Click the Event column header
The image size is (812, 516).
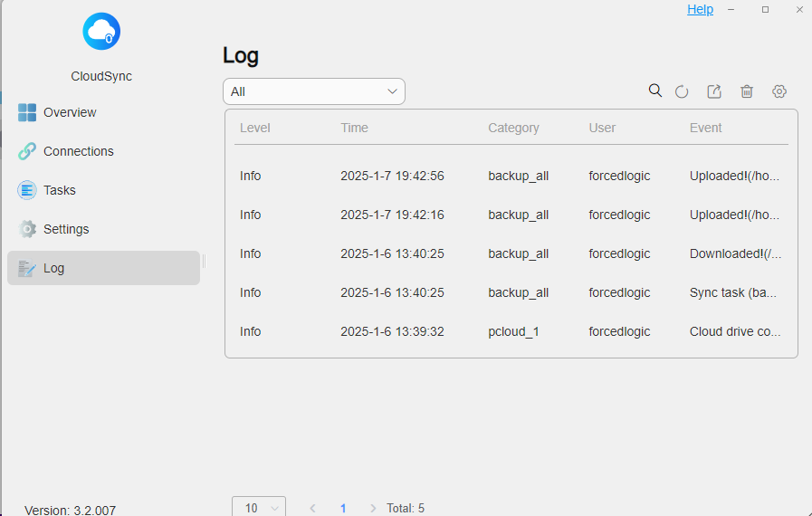[x=705, y=128]
